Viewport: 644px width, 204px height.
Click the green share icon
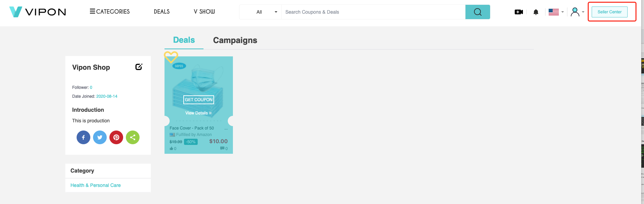click(x=133, y=137)
